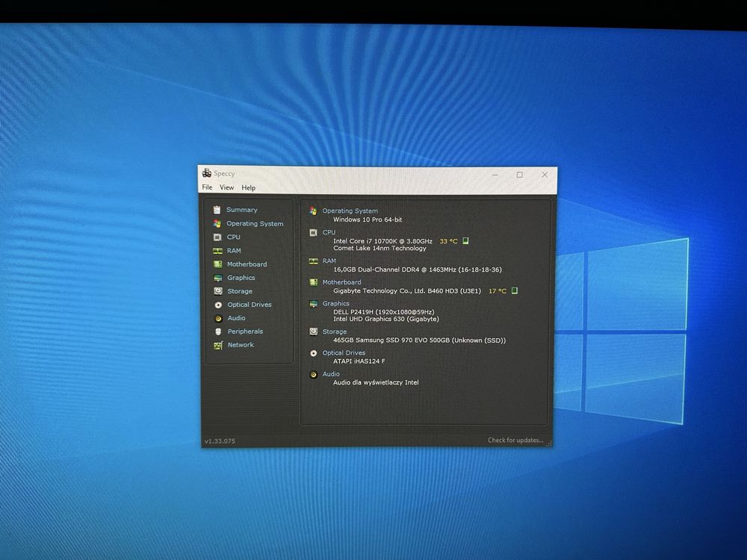Click the CPU heading link in summary
Viewport: 747px width, 560px height.
point(329,232)
